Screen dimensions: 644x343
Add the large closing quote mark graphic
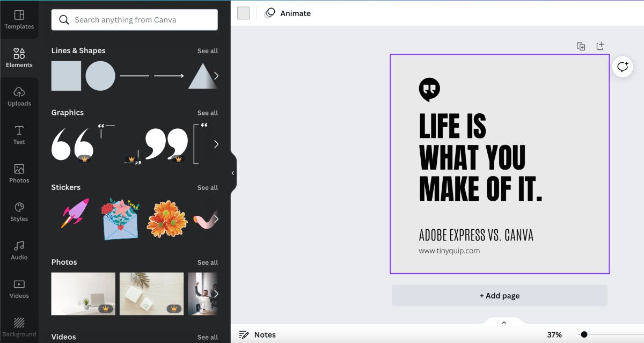point(167,144)
